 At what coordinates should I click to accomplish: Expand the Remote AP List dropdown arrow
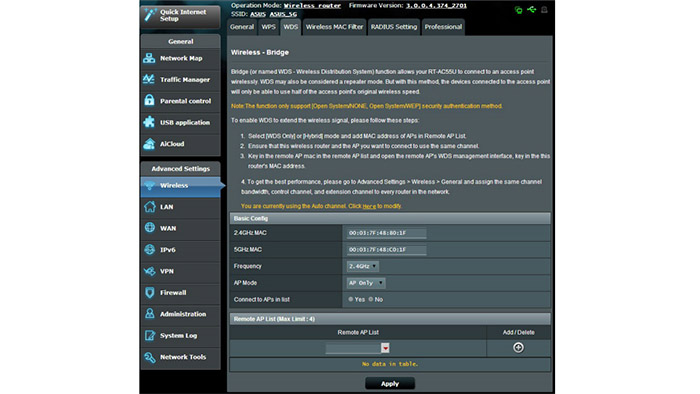(385, 348)
